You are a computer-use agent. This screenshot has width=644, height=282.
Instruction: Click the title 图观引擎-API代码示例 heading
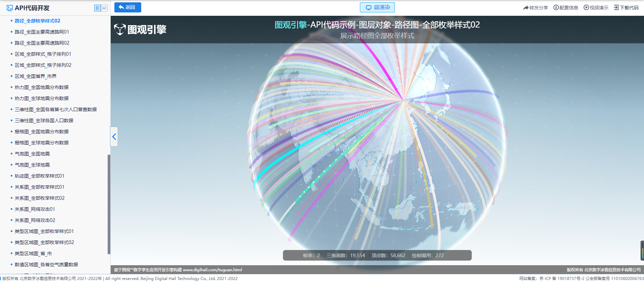tap(377, 25)
